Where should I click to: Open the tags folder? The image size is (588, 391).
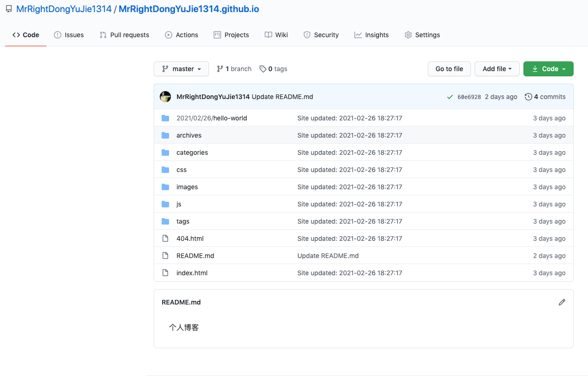(x=183, y=221)
